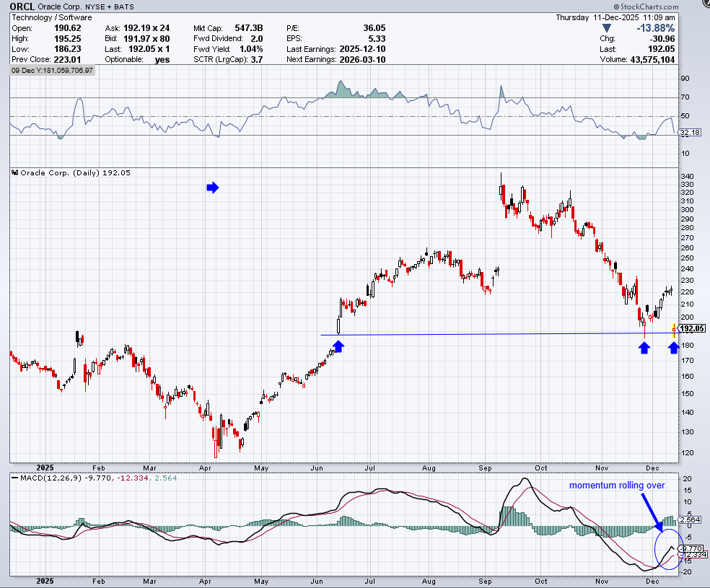This screenshot has height=588, width=710.
Task: Click the 90 label on the RSI axis
Action: coord(685,79)
